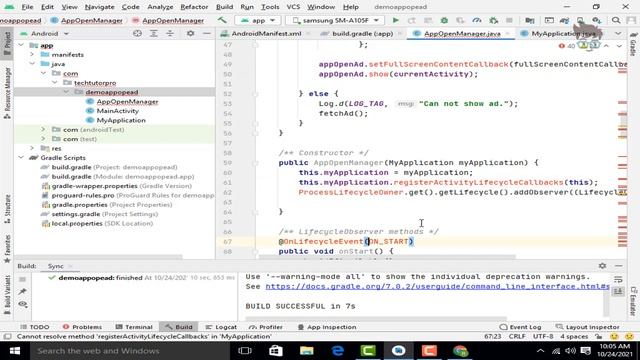This screenshot has width=640, height=360.
Task: Open the VCS menu
Action: point(293,7)
